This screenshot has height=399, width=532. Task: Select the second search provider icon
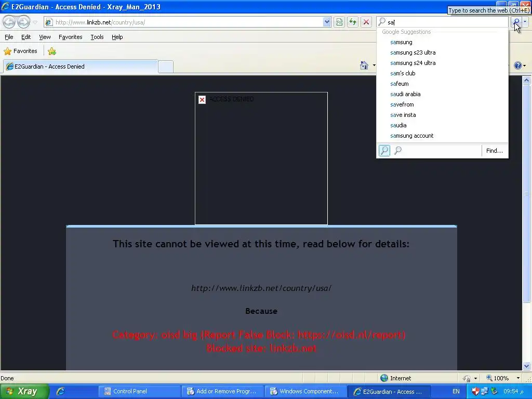(398, 150)
